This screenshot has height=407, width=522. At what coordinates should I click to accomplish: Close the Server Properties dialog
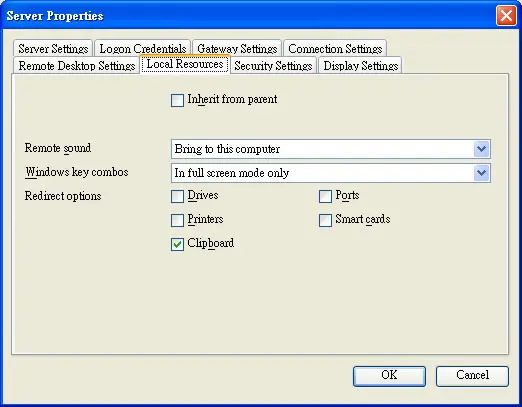click(x=506, y=15)
